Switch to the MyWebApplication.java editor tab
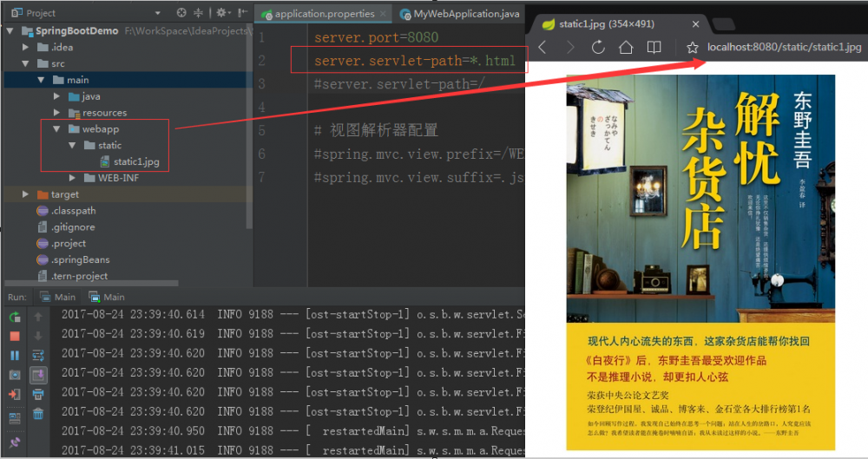868x459 pixels. point(460,14)
